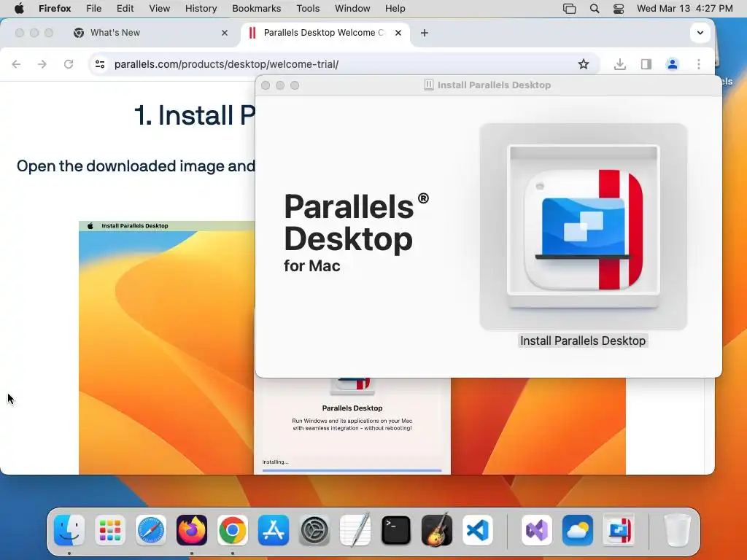Open Terminal from the Dock
Image resolution: width=747 pixels, height=560 pixels.
click(396, 530)
